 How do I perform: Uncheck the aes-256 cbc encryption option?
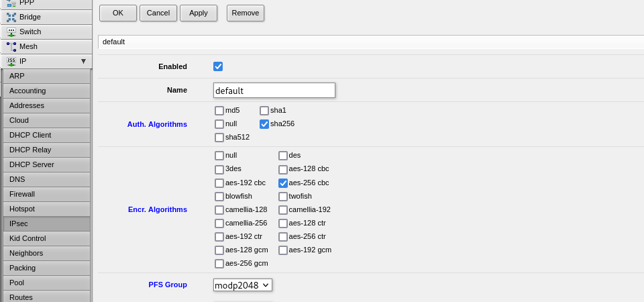283,183
